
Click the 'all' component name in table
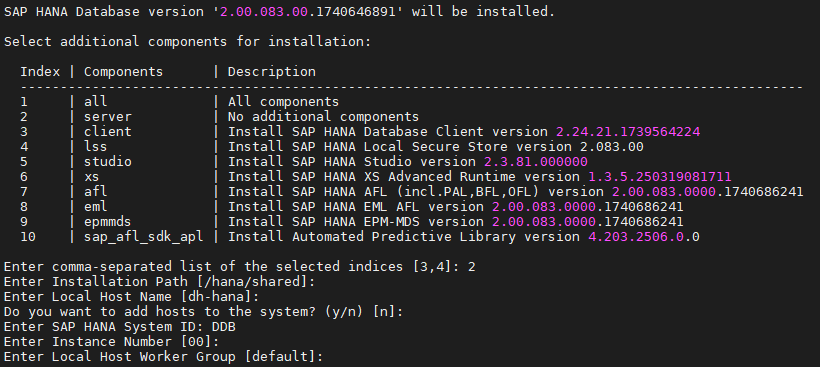[95, 101]
